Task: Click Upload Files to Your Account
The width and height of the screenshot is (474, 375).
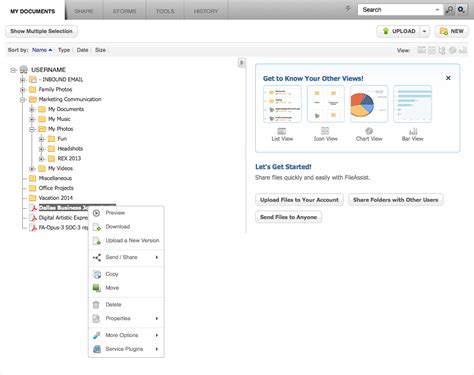Action: click(x=299, y=200)
